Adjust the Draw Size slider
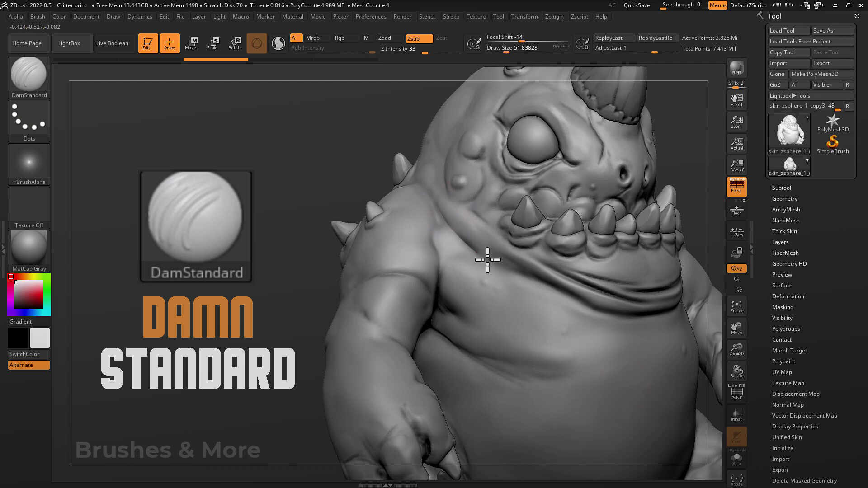The width and height of the screenshot is (868, 488). pyautogui.click(x=528, y=48)
